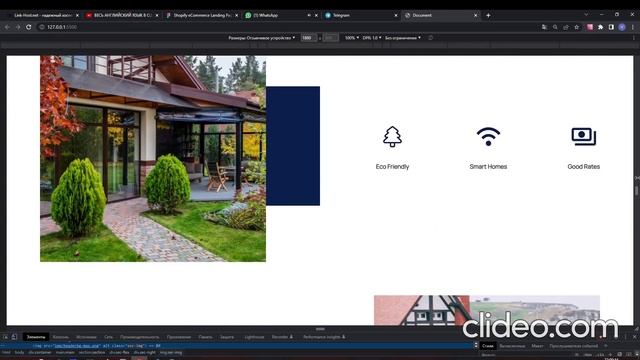The height and width of the screenshot is (360, 640).
Task: Click the device toolbar three-dot options menu
Action: (x=633, y=38)
